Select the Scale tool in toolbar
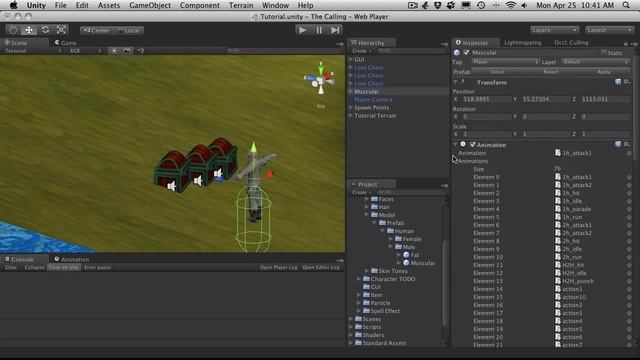 (x=61, y=30)
